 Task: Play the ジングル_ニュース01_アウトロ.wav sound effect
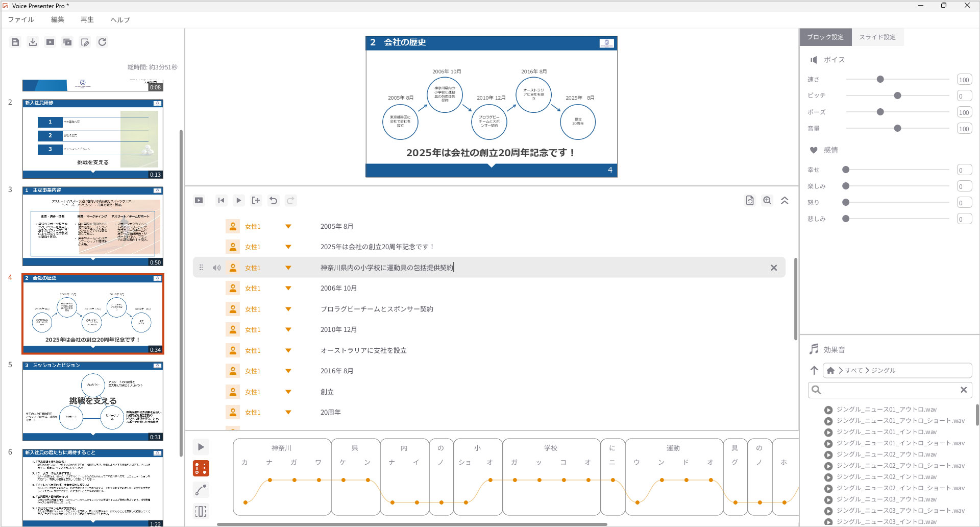pos(828,410)
